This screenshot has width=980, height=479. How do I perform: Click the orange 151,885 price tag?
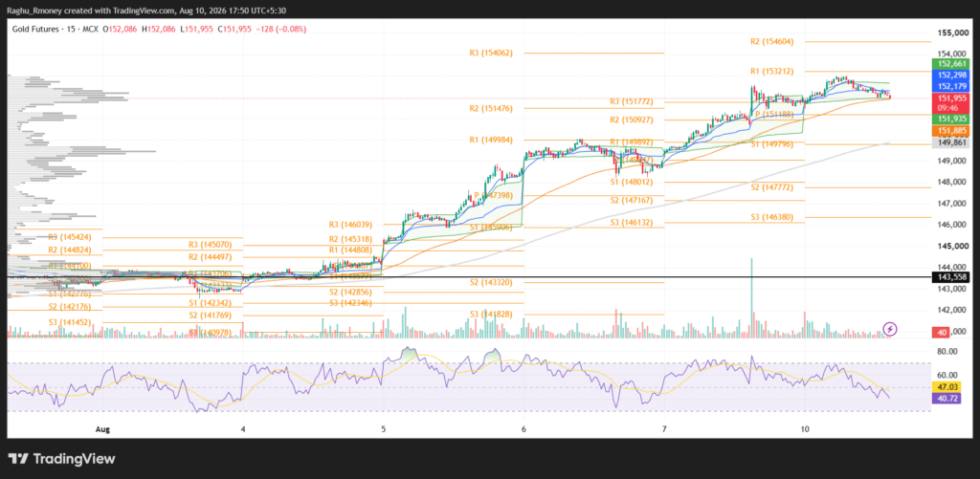pos(949,131)
